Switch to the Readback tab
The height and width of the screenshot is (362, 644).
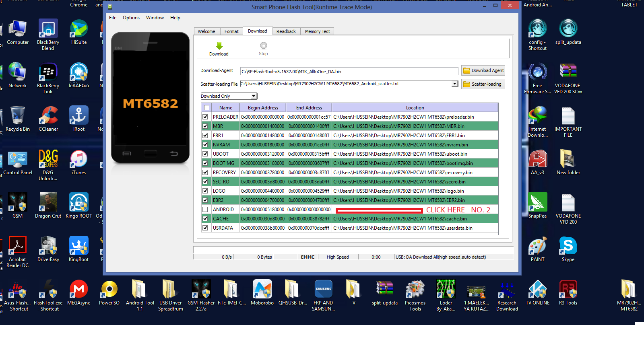point(286,31)
